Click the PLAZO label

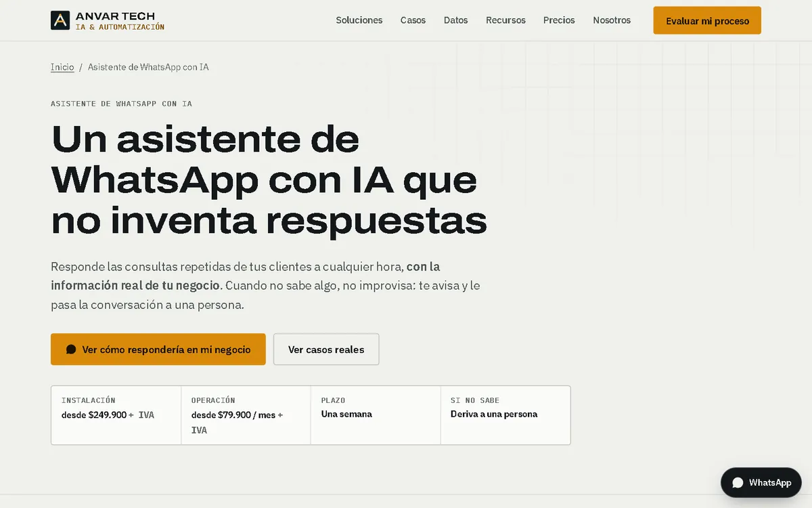pyautogui.click(x=333, y=400)
